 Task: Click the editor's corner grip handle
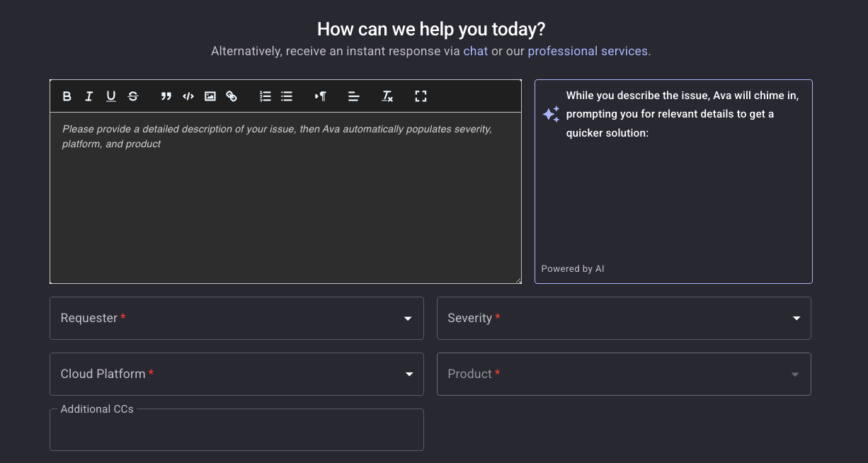pos(518,280)
